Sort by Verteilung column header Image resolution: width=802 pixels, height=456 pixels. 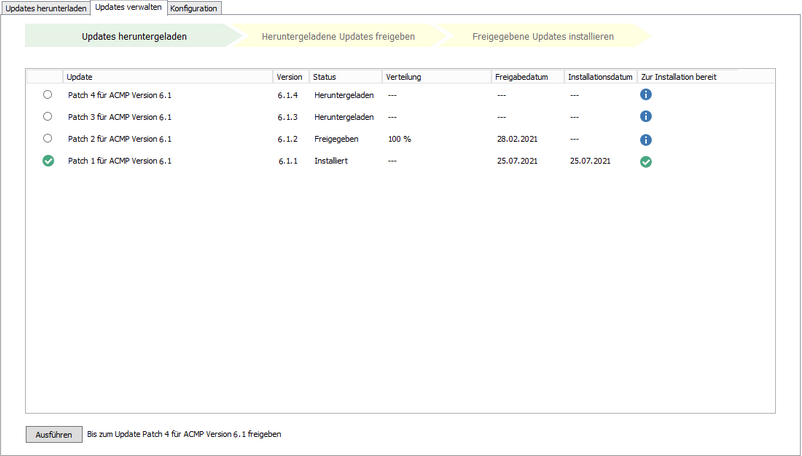click(436, 77)
